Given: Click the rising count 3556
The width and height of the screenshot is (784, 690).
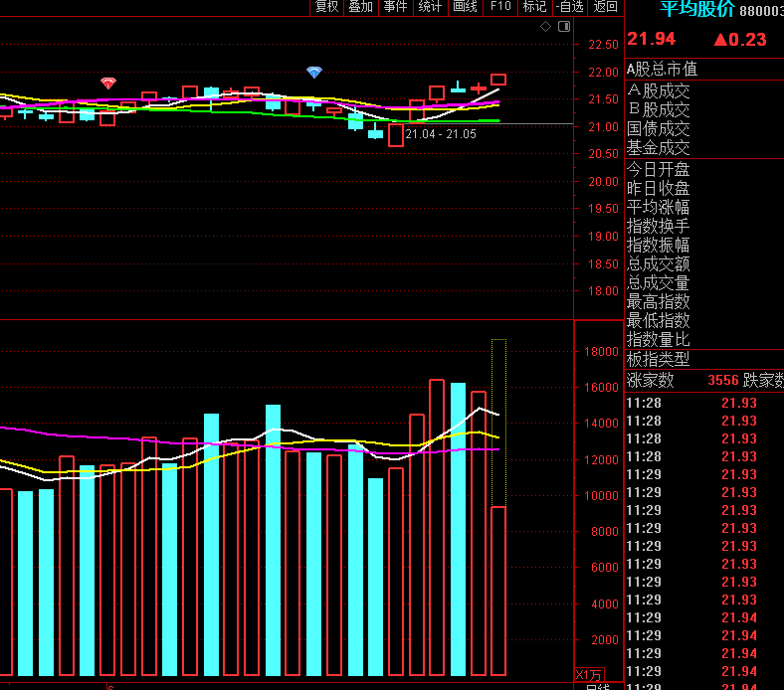Looking at the screenshot, I should pos(723,380).
